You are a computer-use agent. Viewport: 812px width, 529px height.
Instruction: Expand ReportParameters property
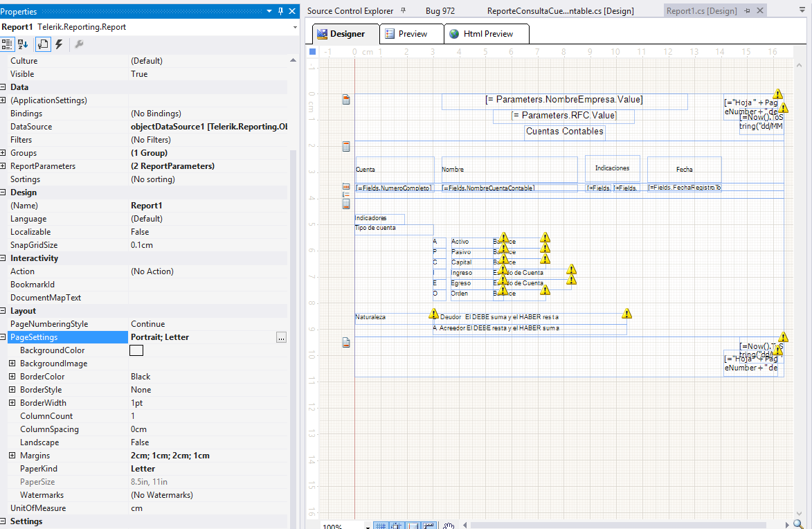(x=3, y=166)
